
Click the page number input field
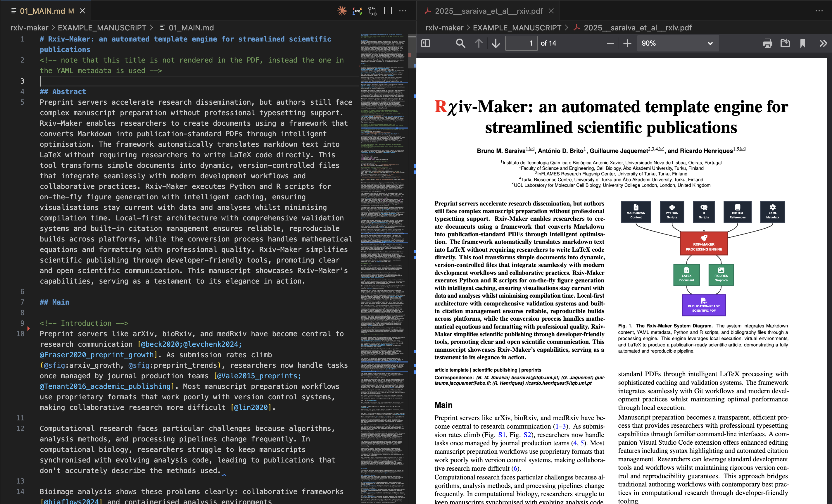(521, 43)
